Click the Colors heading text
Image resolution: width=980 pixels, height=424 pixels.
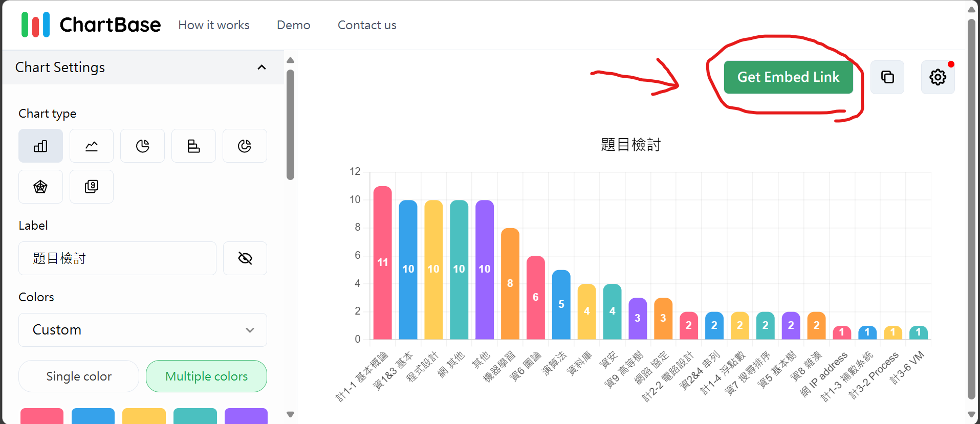click(36, 297)
